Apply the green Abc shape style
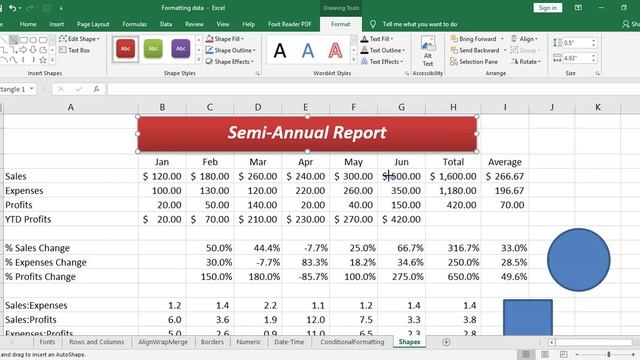640x360 pixels. [x=153, y=49]
